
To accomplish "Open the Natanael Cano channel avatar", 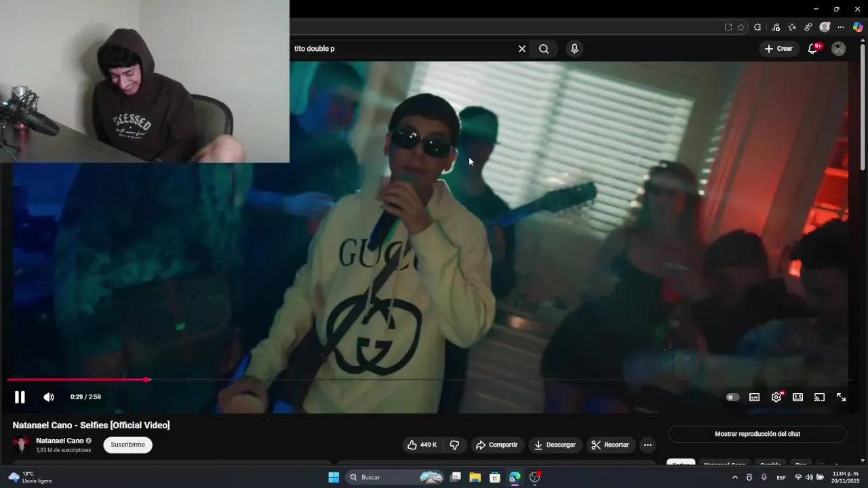I will coord(22,445).
